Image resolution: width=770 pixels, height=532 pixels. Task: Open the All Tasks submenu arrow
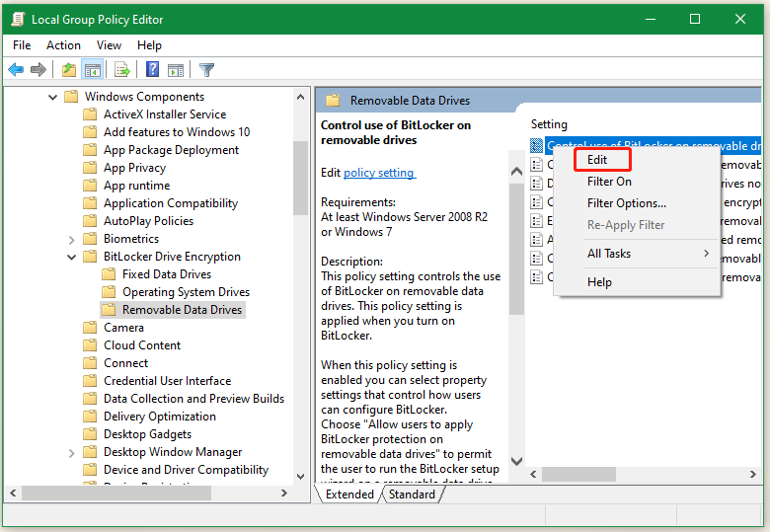coord(706,254)
